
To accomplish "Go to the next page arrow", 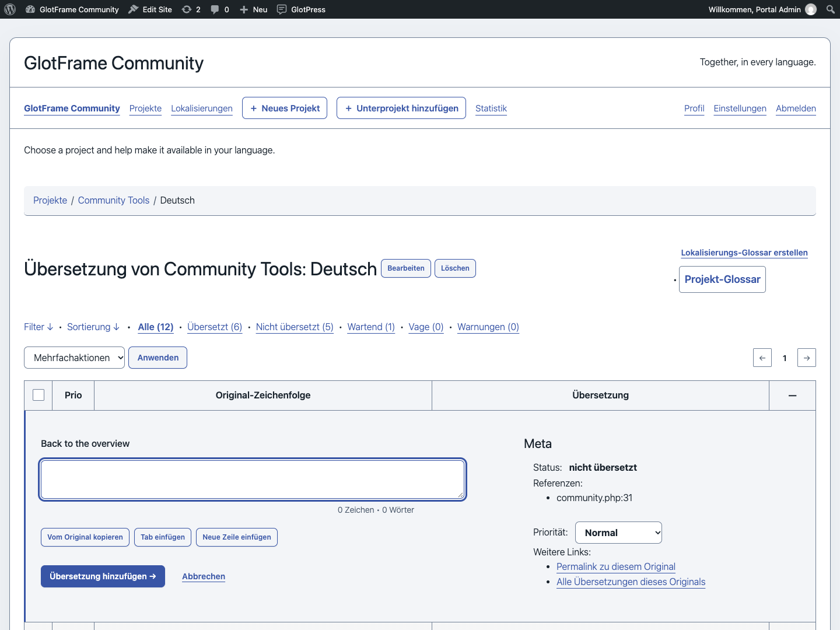I will tap(807, 358).
